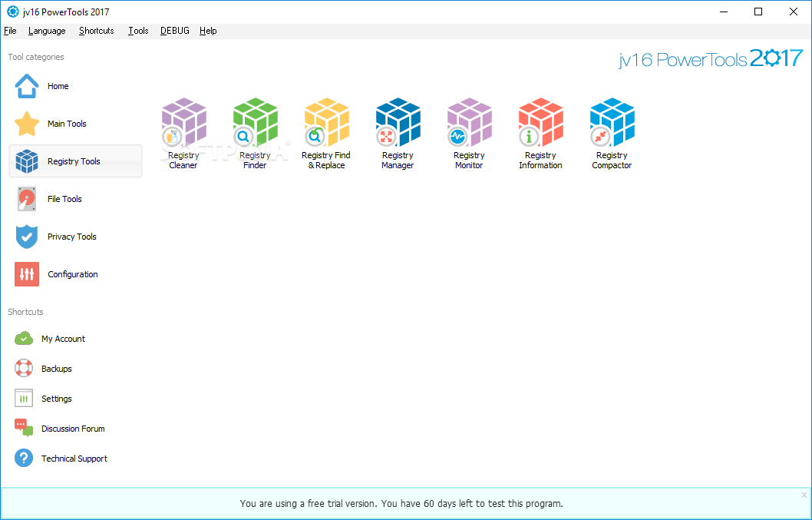The height and width of the screenshot is (520, 812).
Task: Open the Help menu
Action: coord(208,31)
